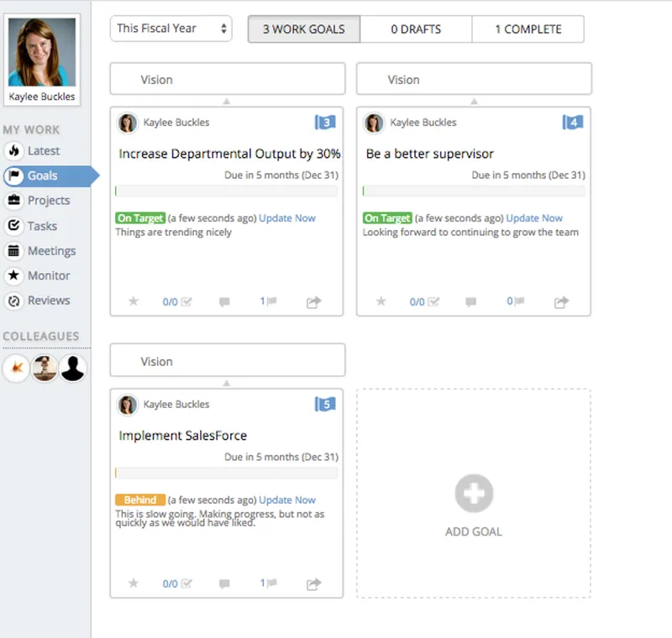Open 0/0 tasks checkbox on Implement SalesForce goal
The width and height of the screenshot is (672, 638).
[x=177, y=583]
